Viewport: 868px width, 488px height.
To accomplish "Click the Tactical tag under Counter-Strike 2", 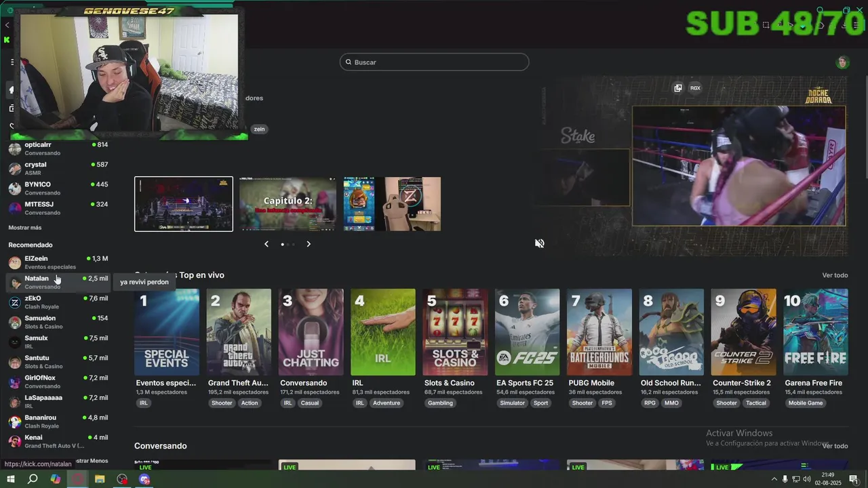I will coord(756,403).
